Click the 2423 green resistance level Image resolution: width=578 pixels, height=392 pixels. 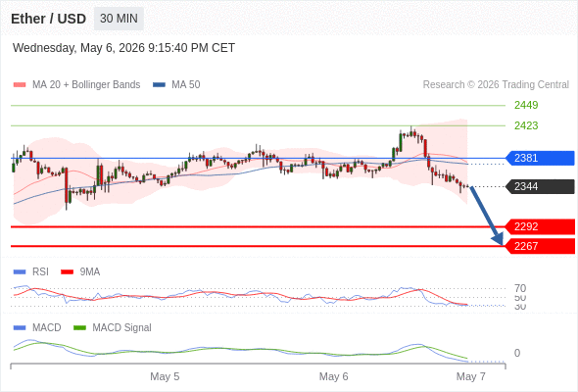pos(526,125)
